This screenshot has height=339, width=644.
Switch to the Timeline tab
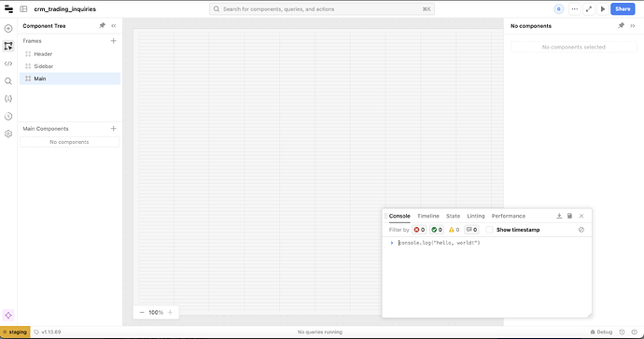[428, 216]
